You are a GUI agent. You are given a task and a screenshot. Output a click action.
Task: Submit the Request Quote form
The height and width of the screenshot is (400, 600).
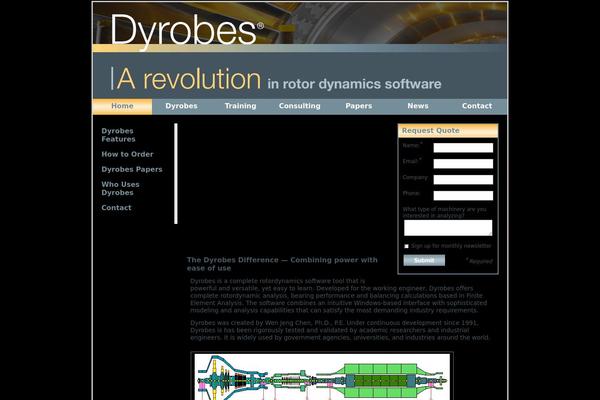coord(424,260)
